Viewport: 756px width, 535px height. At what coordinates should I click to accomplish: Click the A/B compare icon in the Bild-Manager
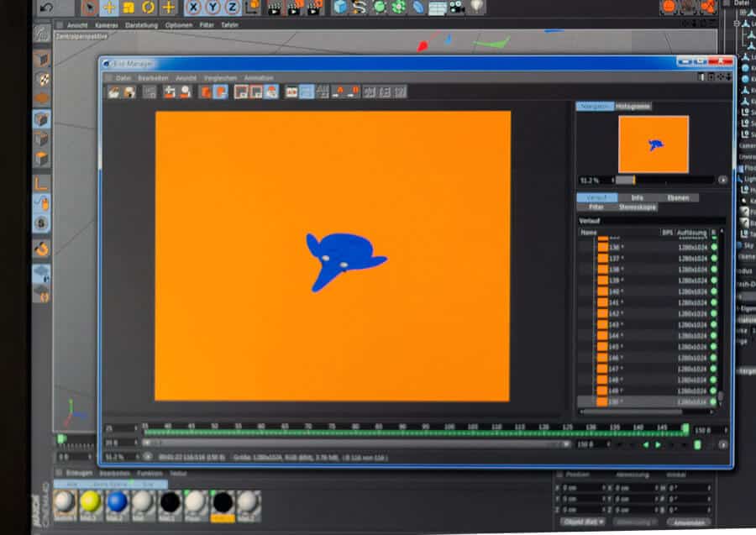[291, 92]
